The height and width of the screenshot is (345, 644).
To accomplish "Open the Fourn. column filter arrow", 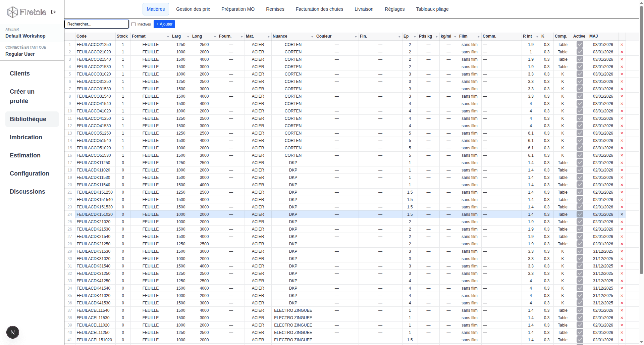I will point(242,37).
